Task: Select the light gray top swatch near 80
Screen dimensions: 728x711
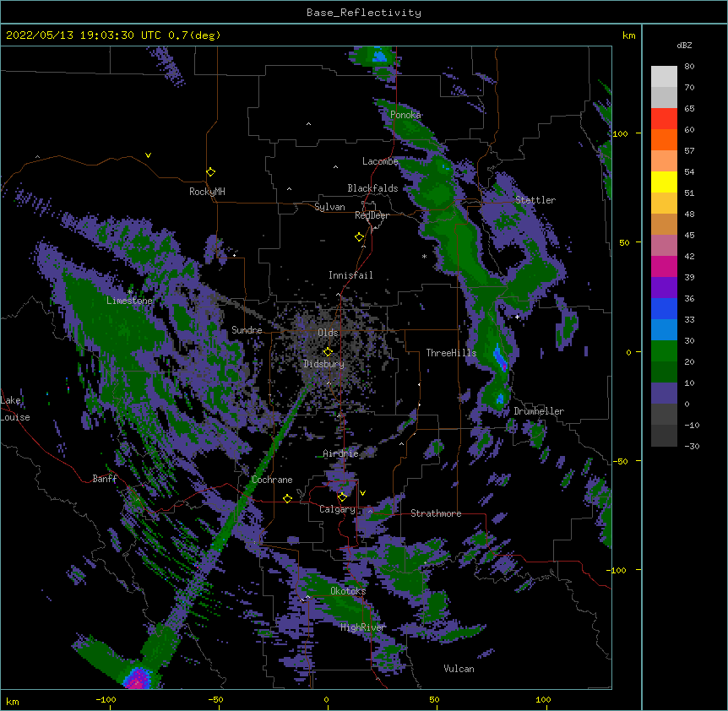Action: pos(664,77)
